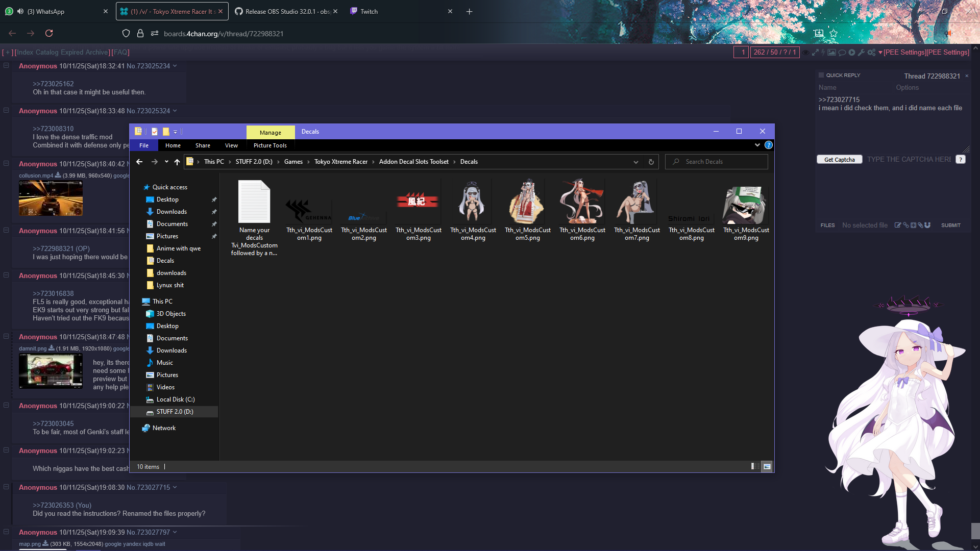Click the paperclip icon in quick reply

click(x=920, y=225)
